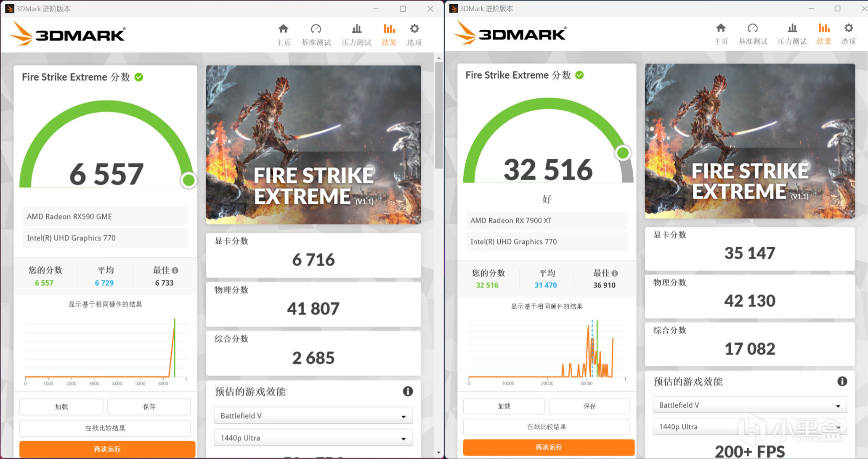Click info icon next to best score 6 733

coord(175,270)
